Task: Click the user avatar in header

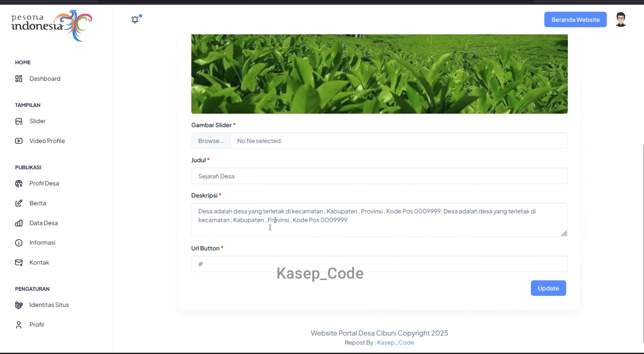Action: [621, 19]
